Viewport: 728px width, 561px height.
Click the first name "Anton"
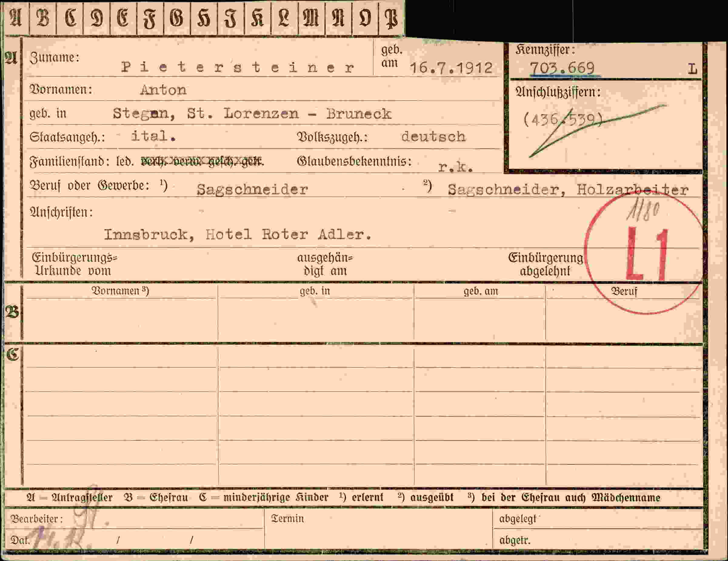click(x=163, y=90)
